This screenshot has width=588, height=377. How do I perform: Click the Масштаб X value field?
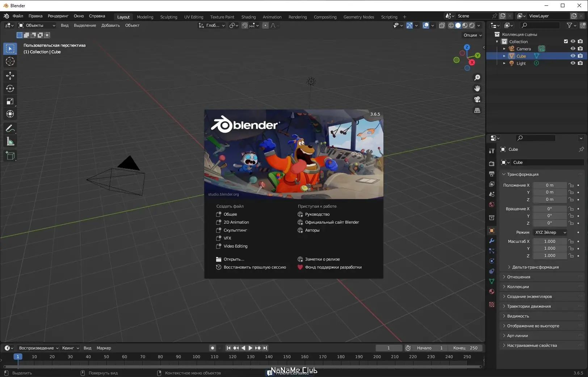(550, 241)
